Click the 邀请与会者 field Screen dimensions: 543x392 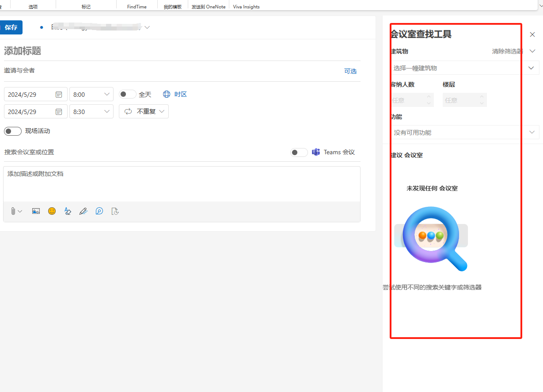pos(172,71)
